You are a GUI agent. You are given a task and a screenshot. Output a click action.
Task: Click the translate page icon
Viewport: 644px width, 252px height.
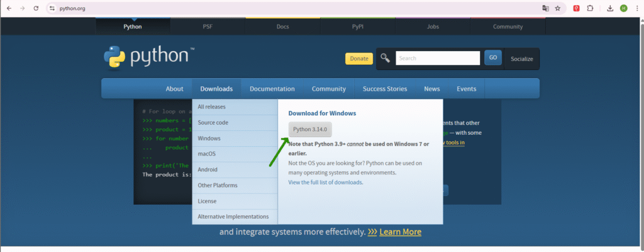point(545,8)
